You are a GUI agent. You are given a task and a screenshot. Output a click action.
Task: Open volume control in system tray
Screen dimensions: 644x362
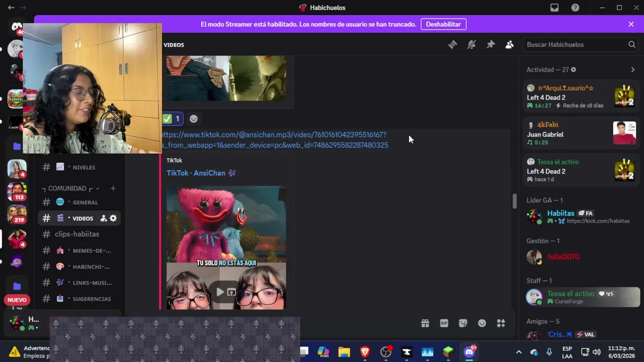point(597,352)
